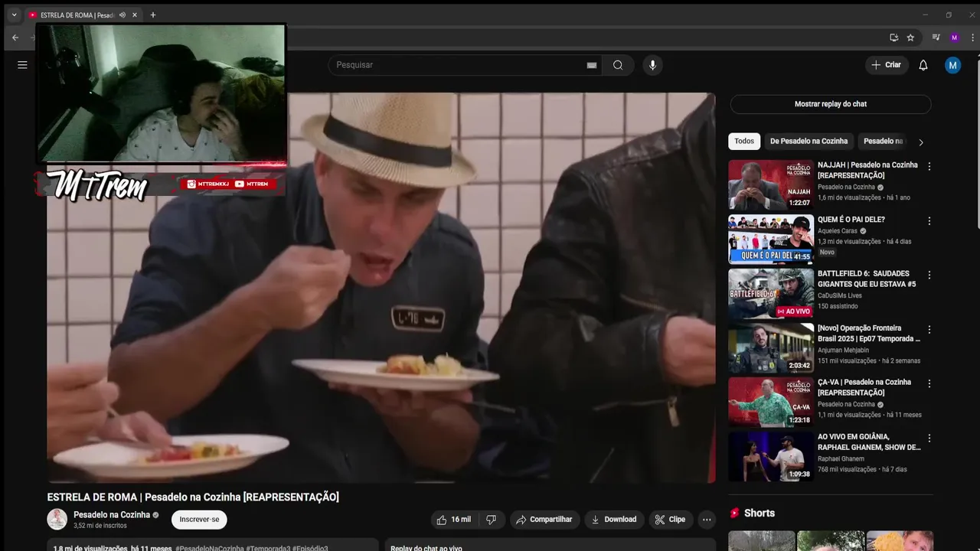Like the video with 16 mil thumbs up

point(453,520)
